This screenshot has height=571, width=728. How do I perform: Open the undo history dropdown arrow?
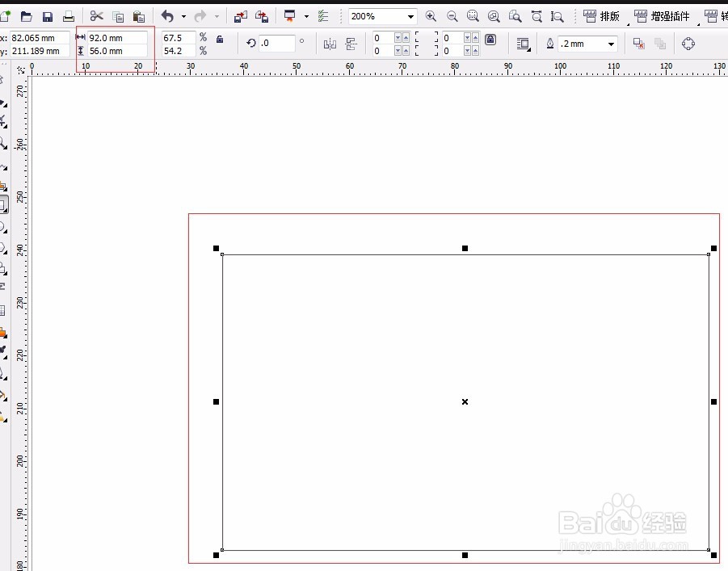[x=184, y=17]
